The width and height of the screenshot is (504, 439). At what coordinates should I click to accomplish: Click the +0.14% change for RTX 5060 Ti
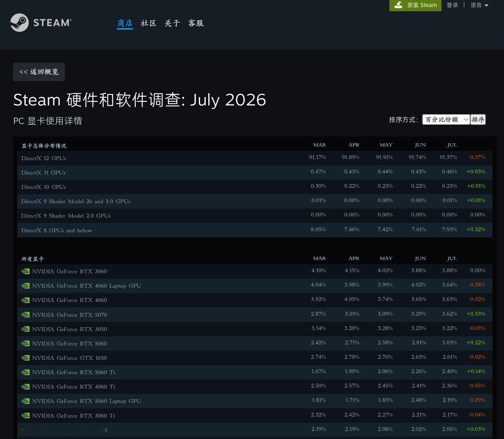point(476,371)
